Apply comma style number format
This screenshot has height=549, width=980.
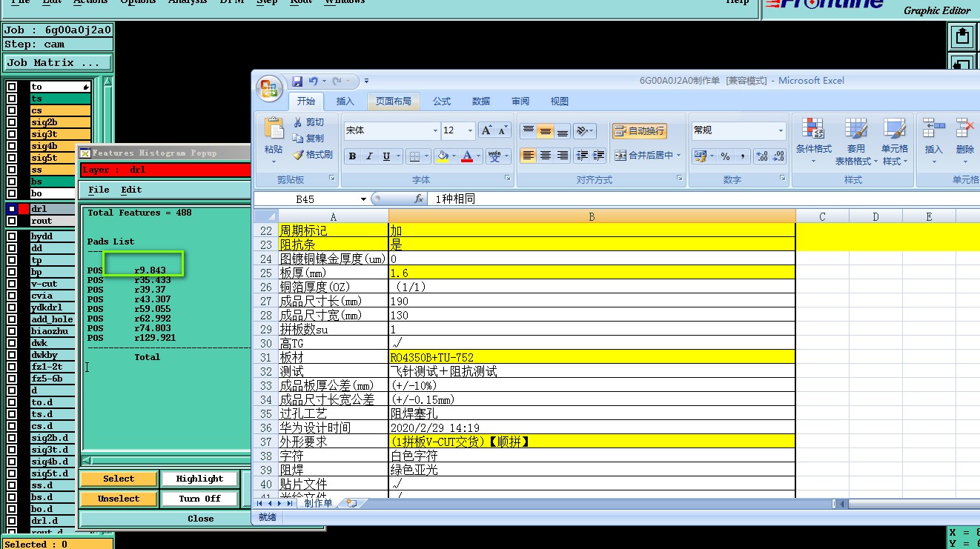[743, 156]
